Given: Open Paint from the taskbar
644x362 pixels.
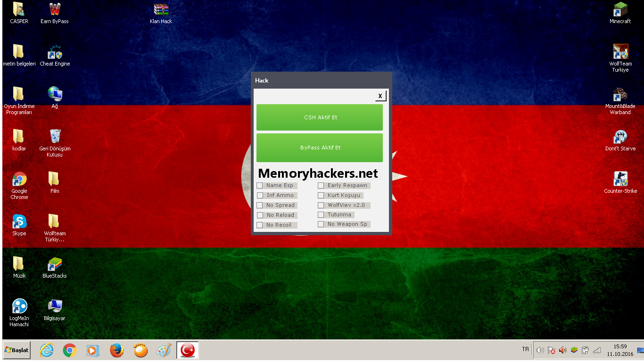Looking at the screenshot, I should tap(164, 350).
